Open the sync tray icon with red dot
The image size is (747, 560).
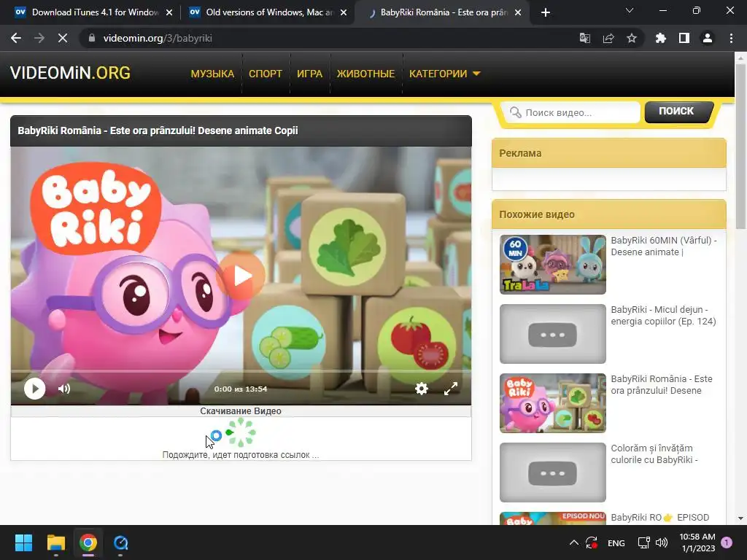pyautogui.click(x=592, y=542)
